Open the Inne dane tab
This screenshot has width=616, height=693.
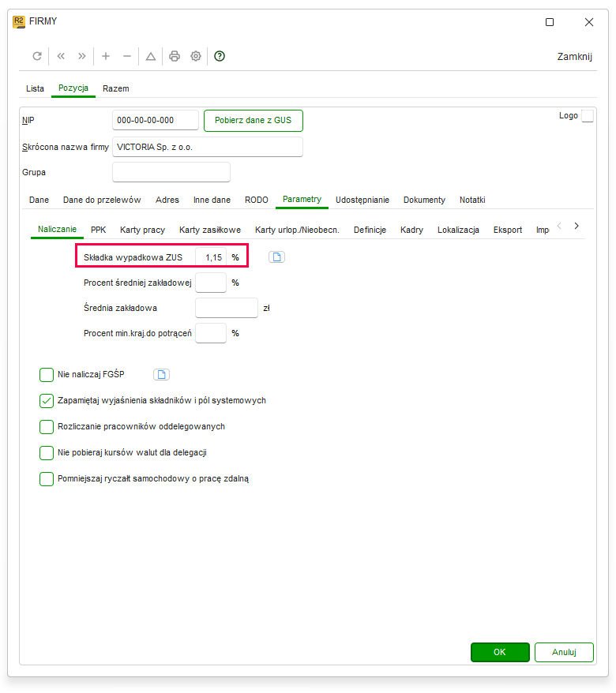pos(212,200)
